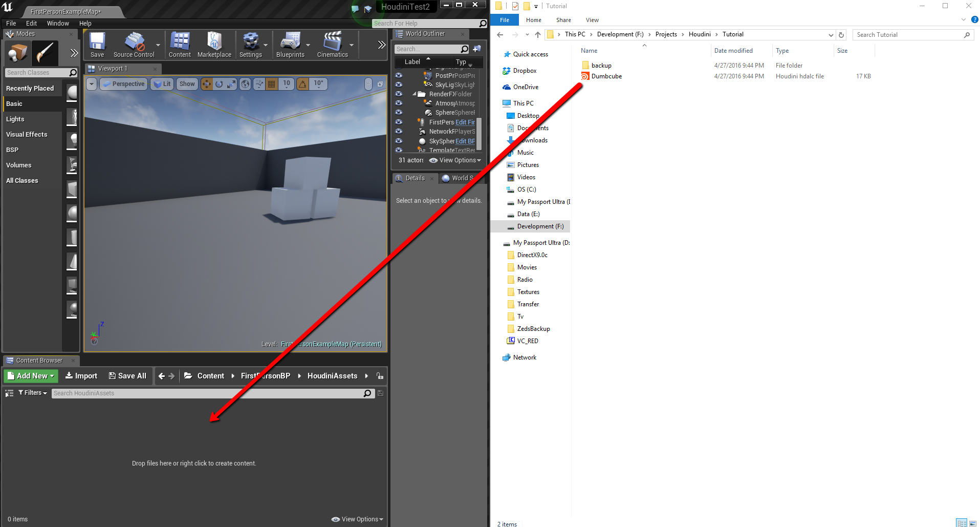Select the rotate gizmo tool in viewport
Image resolution: width=980 pixels, height=527 pixels.
coord(219,84)
